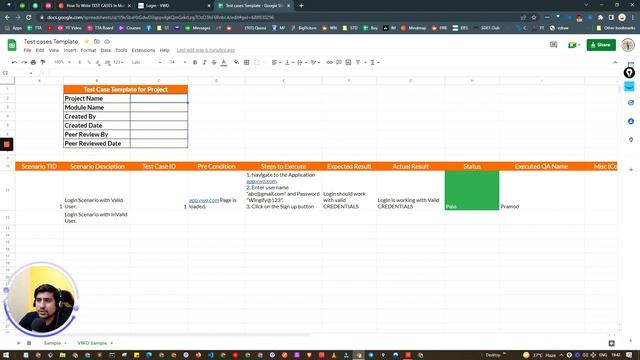Open the Edit menu
The height and width of the screenshot is (360, 640).
coord(40,50)
